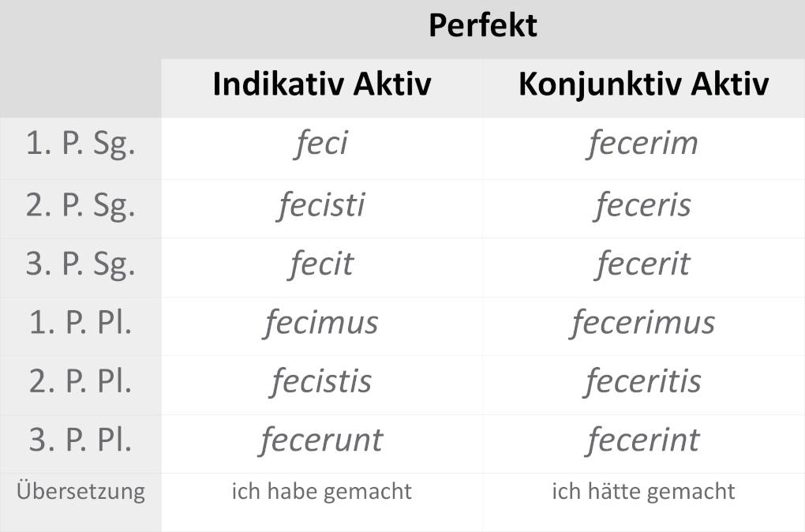Select the Konjunktiv Aktiv column header

coord(643,84)
